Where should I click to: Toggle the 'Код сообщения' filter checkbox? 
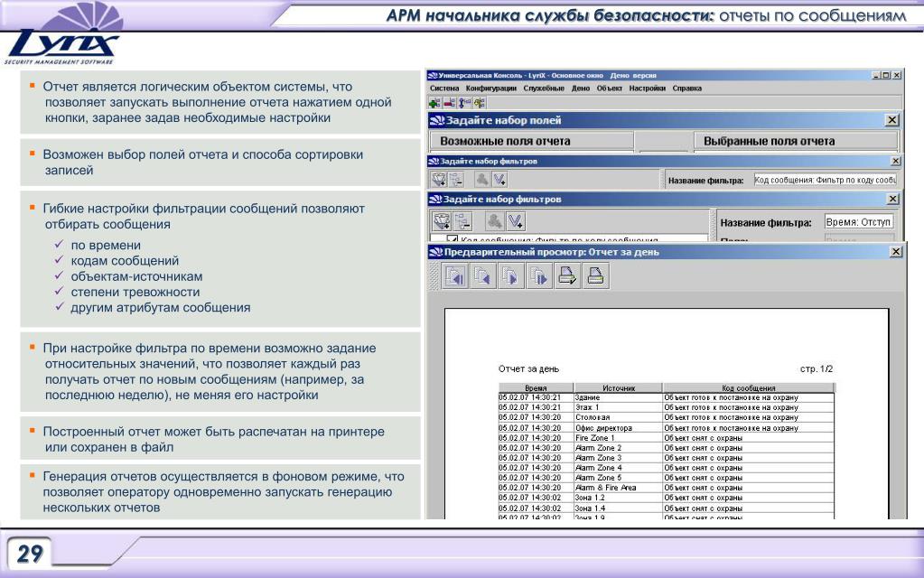(452, 238)
